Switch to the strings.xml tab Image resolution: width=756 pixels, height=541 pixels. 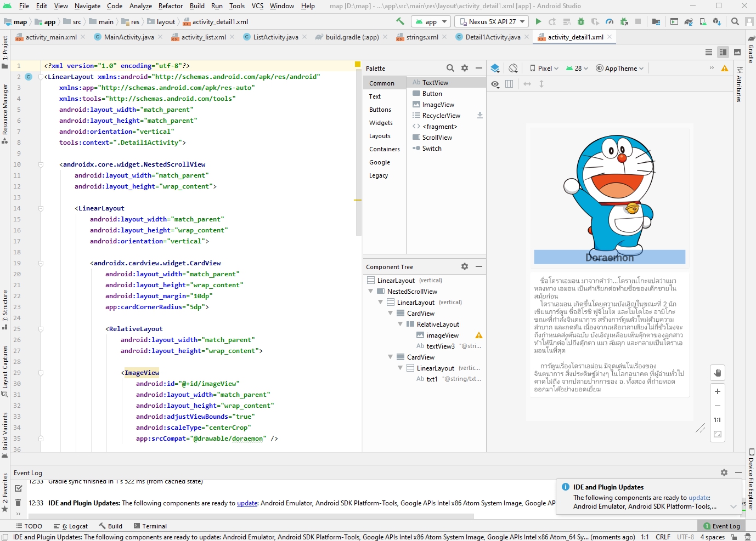click(x=422, y=37)
